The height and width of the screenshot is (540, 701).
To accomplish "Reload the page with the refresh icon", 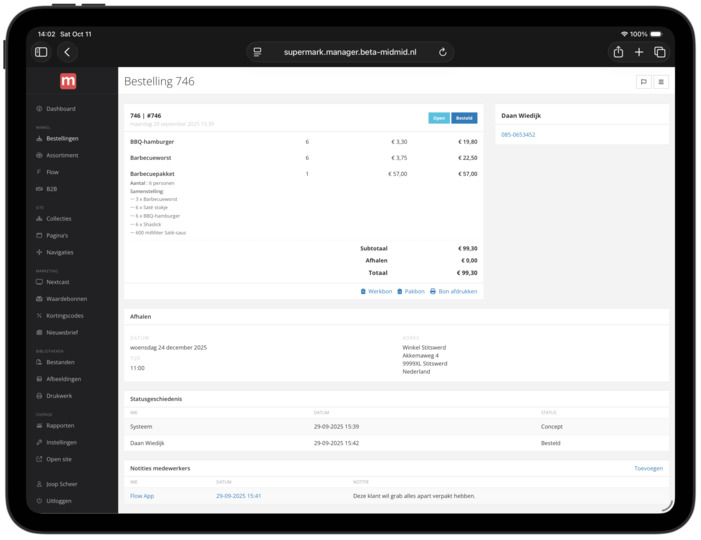I will click(x=442, y=52).
